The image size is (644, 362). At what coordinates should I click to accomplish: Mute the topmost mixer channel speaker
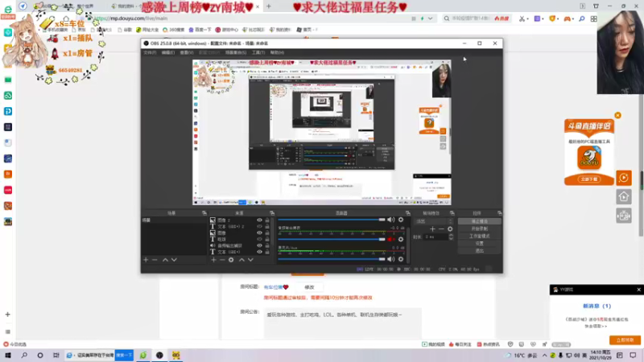tap(391, 220)
